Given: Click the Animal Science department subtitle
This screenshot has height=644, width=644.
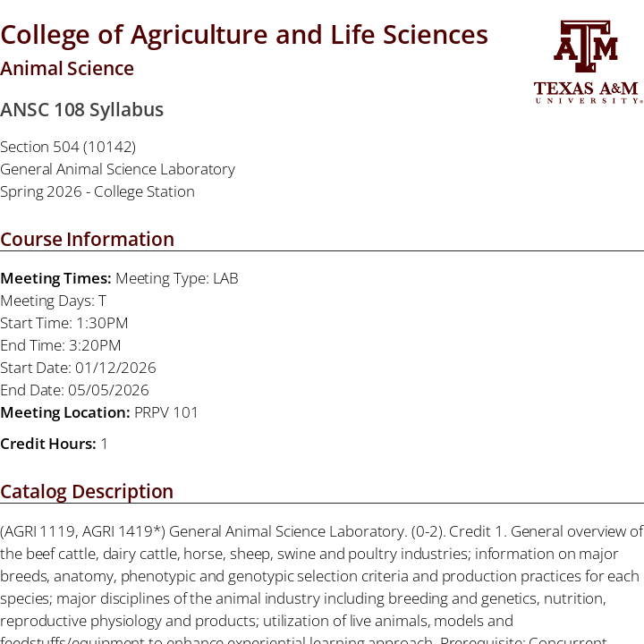Looking at the screenshot, I should [x=67, y=69].
